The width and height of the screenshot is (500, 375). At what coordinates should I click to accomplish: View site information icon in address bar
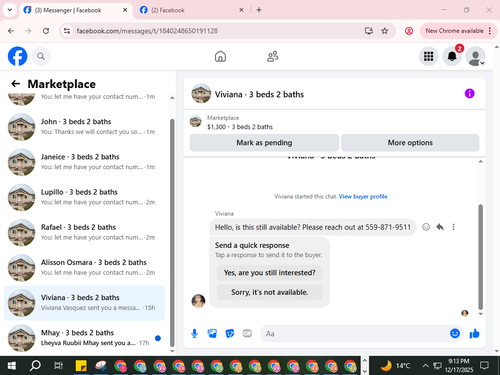coord(67,31)
